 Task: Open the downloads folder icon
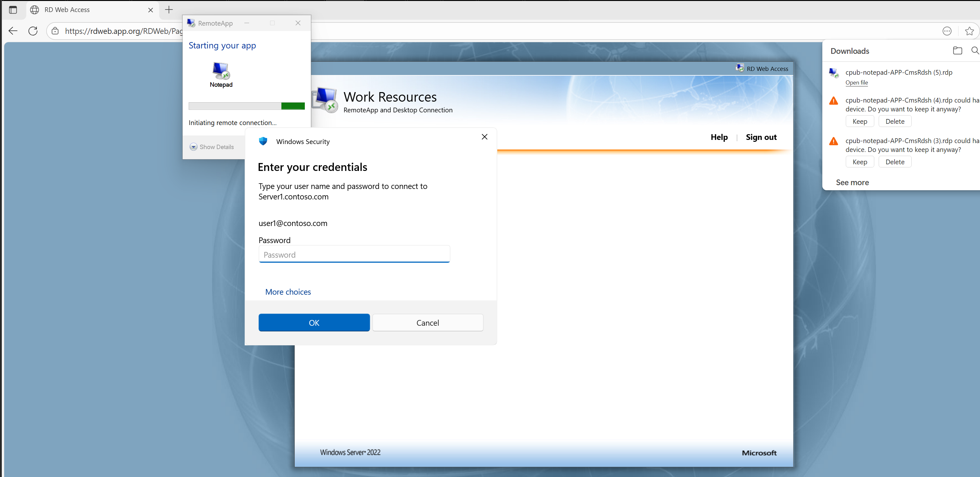coord(957,51)
